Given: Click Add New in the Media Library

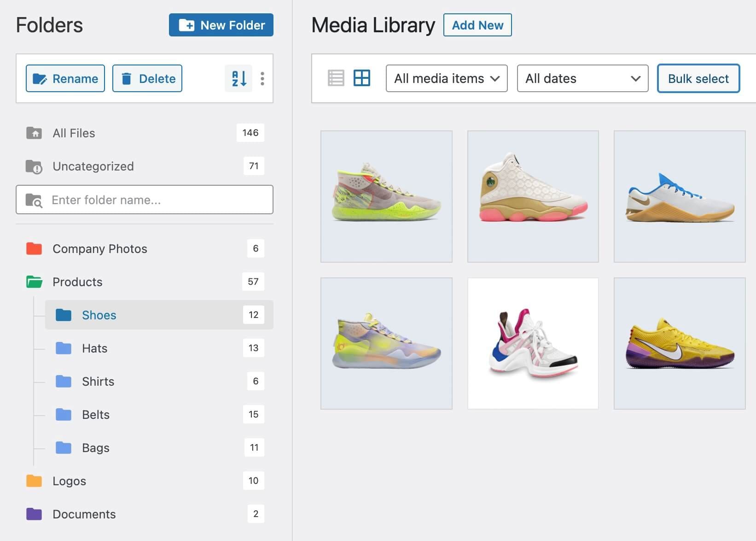Looking at the screenshot, I should (477, 25).
